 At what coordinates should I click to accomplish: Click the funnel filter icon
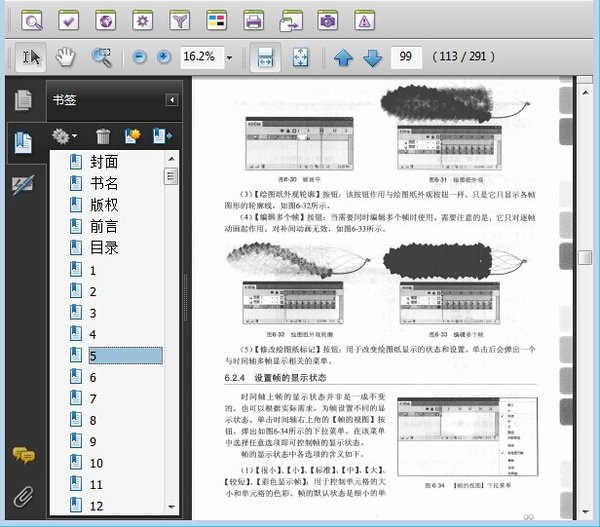point(179,18)
